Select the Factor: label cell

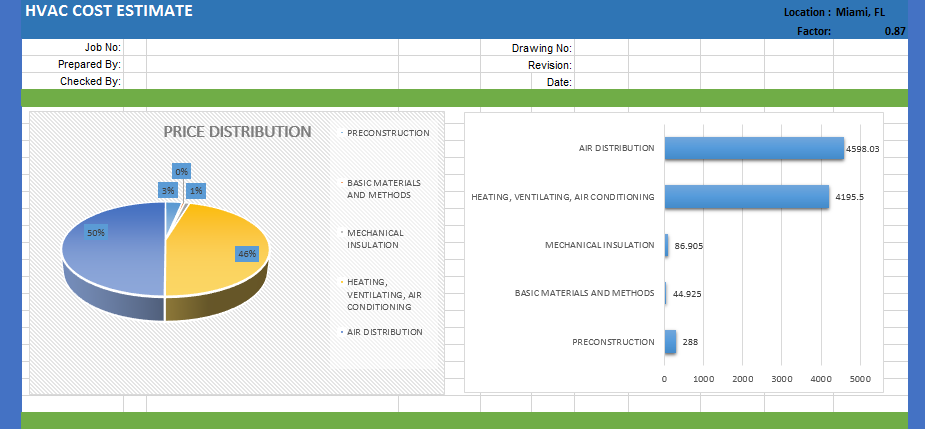click(x=814, y=32)
